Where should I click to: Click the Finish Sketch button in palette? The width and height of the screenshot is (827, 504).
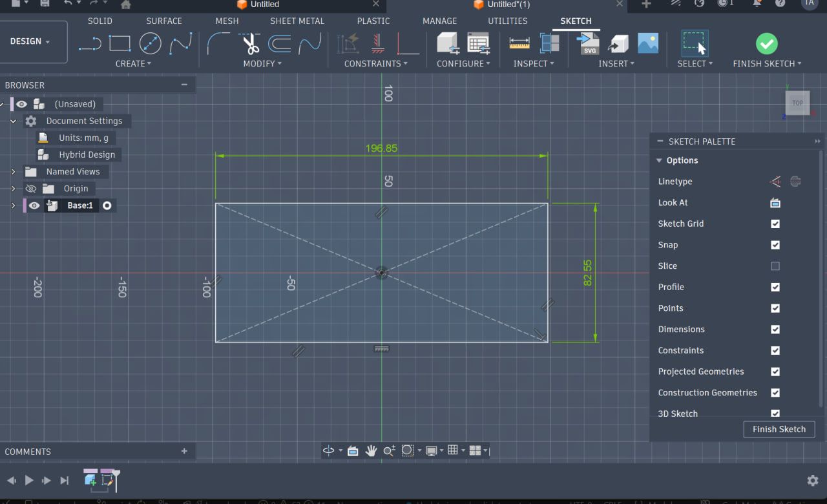coord(779,429)
